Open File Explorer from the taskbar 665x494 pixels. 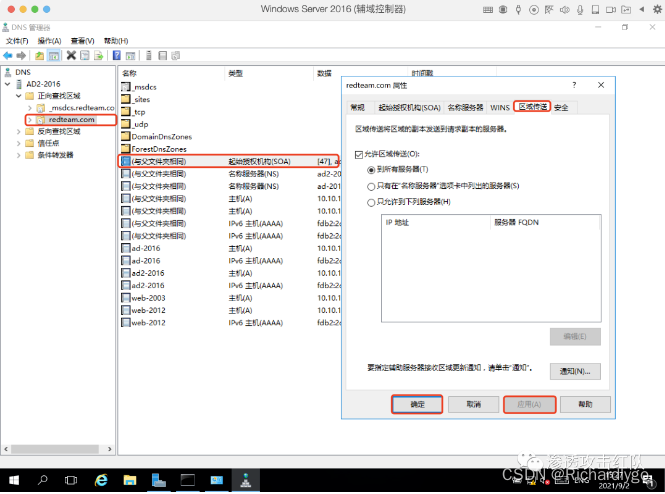pyautogui.click(x=130, y=480)
